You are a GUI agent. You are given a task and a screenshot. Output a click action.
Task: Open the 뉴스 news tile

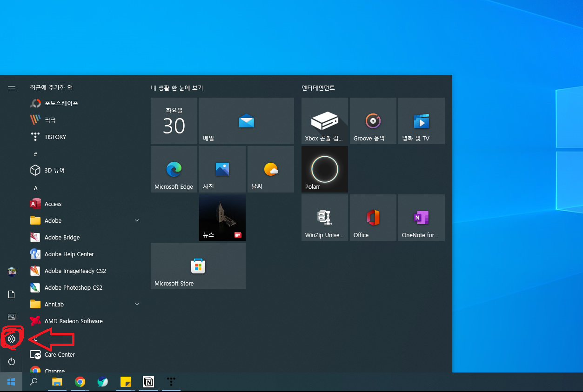pos(222,218)
